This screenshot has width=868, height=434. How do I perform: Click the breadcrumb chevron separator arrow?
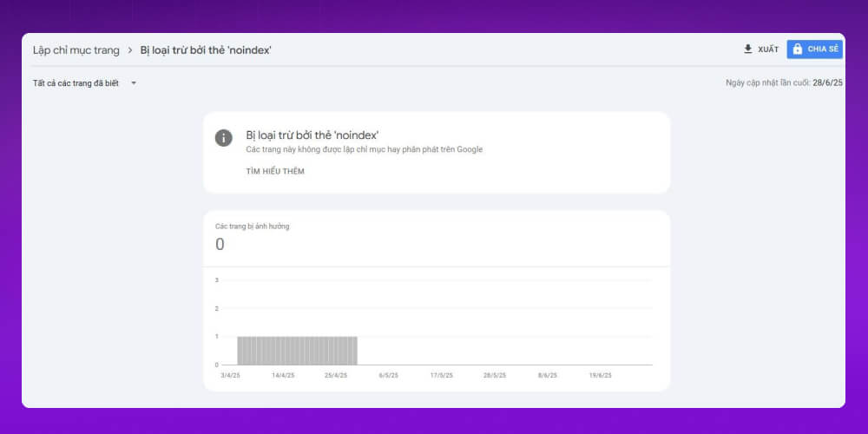coord(130,50)
